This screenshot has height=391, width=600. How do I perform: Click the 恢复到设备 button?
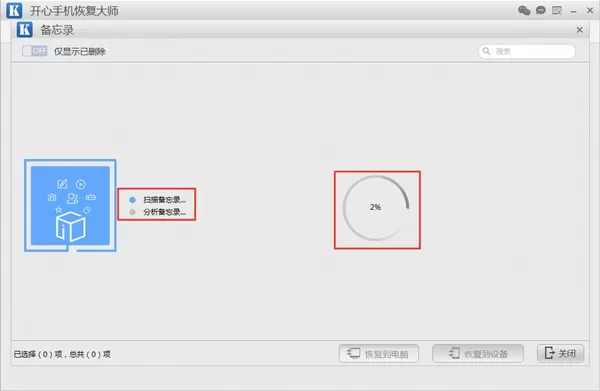(x=478, y=354)
